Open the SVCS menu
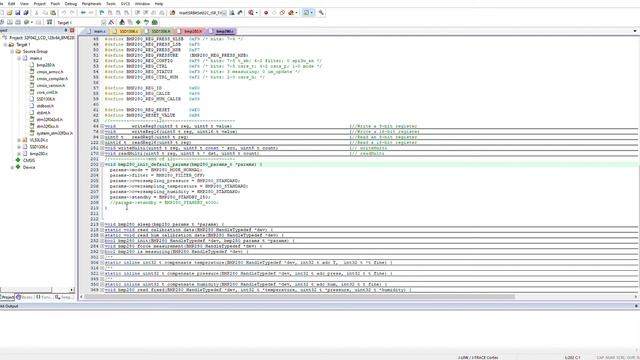 pyautogui.click(x=125, y=4)
